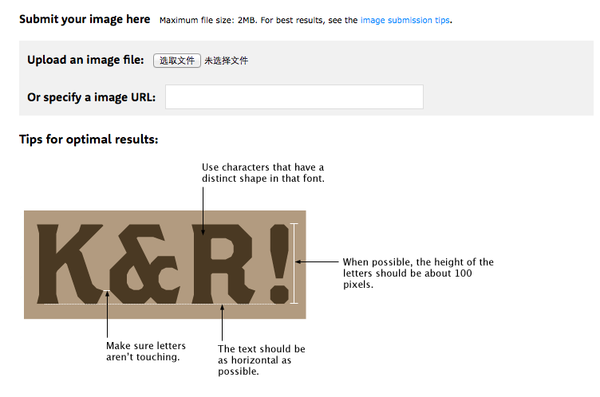
Task: Select the 'Or specify a image URL:' label
Action: point(91,97)
